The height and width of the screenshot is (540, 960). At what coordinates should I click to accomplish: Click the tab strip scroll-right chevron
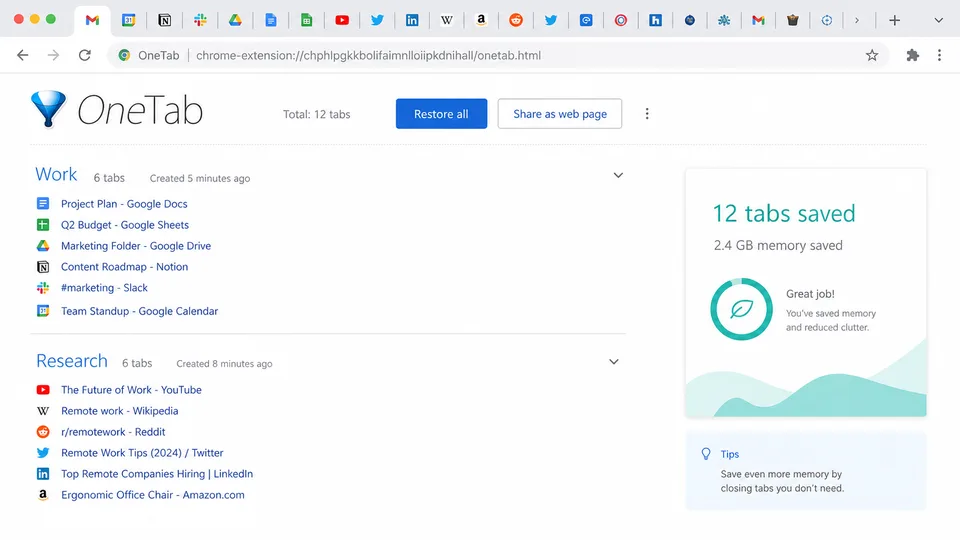(857, 20)
